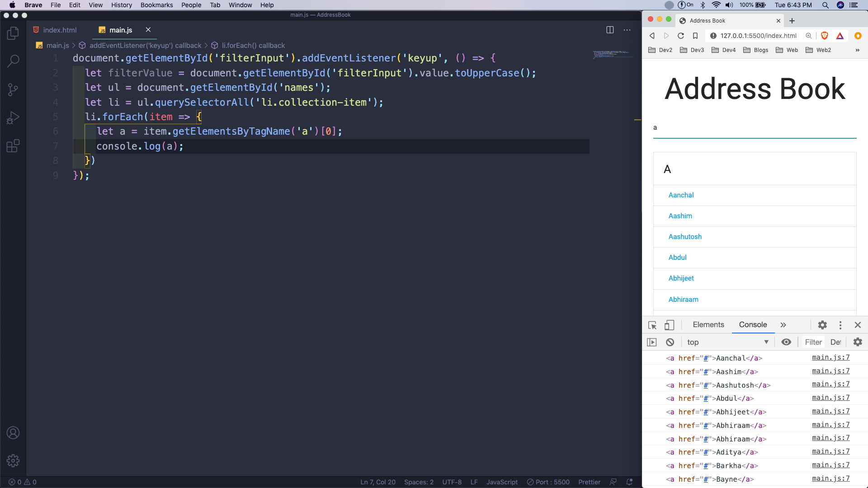Close the DevTools panel

tap(858, 325)
